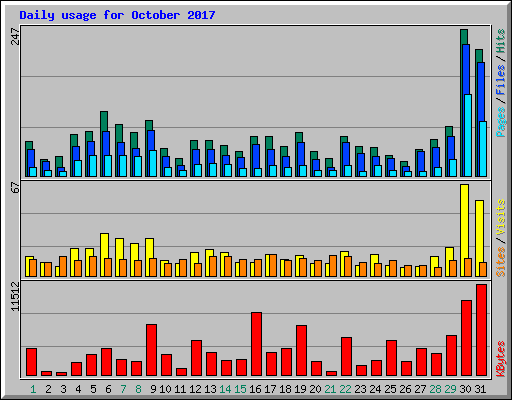Click day 21 on the x-axis
512x400 pixels.
click(x=330, y=389)
